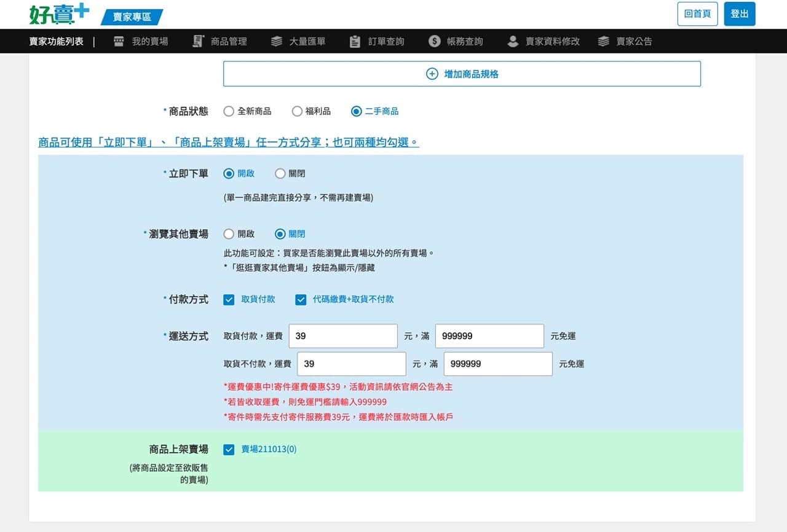Set 瀏覽其他賣場 to 開啟
Screen dimensions: 787x532
[x=229, y=233]
